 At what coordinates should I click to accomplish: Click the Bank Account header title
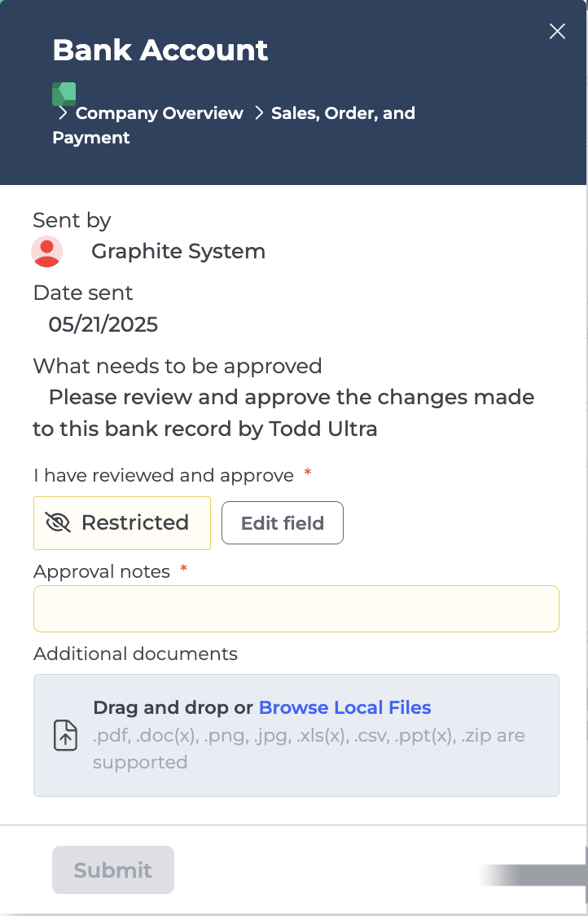pyautogui.click(x=160, y=51)
